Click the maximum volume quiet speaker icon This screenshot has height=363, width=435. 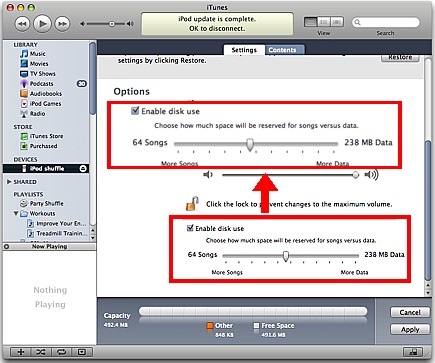[x=208, y=175]
